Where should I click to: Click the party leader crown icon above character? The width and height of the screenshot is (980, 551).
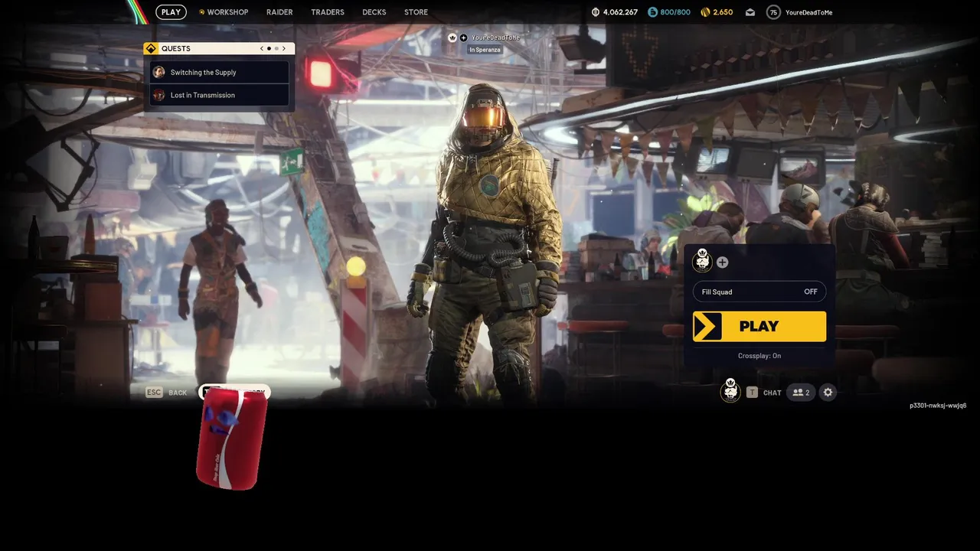coord(452,37)
